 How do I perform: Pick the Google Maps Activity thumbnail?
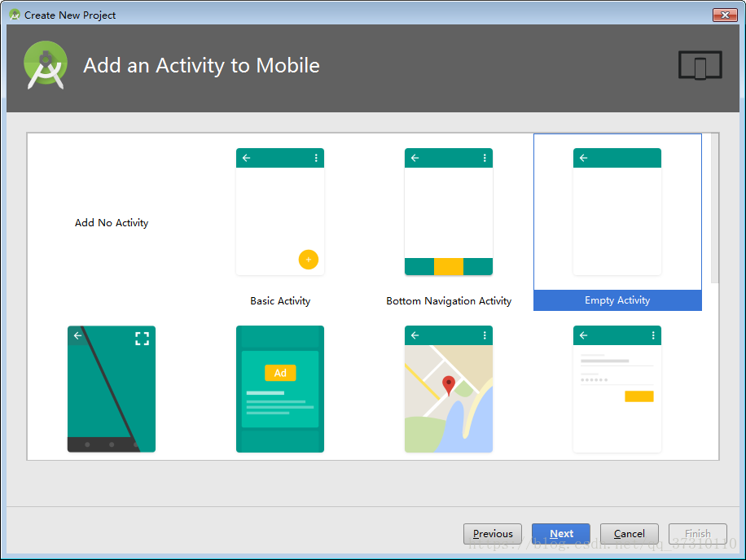pyautogui.click(x=449, y=389)
